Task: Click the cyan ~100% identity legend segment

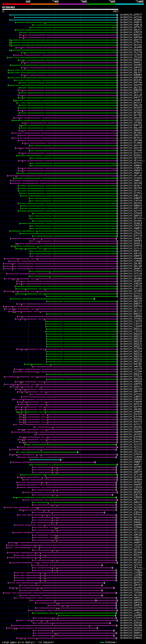Action: [x=130, y=4]
